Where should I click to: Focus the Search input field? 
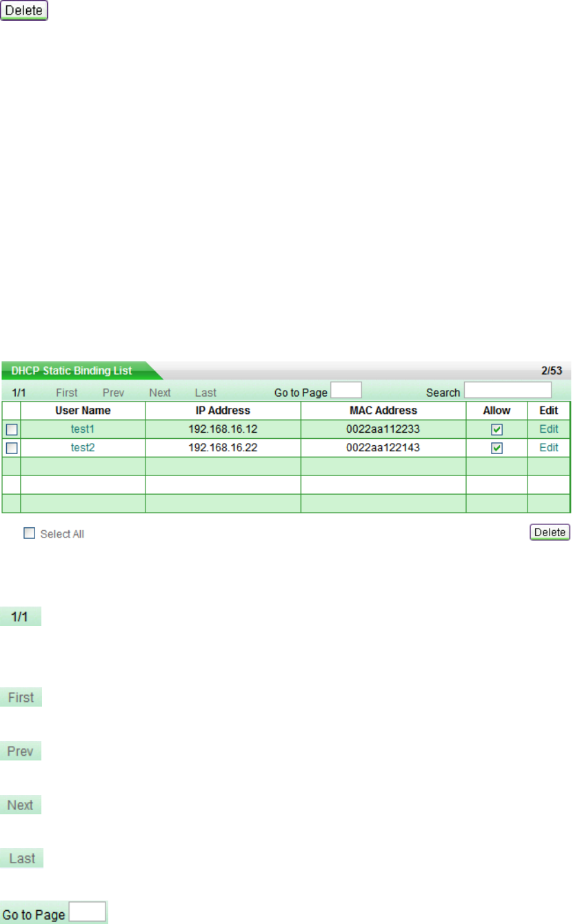508,391
